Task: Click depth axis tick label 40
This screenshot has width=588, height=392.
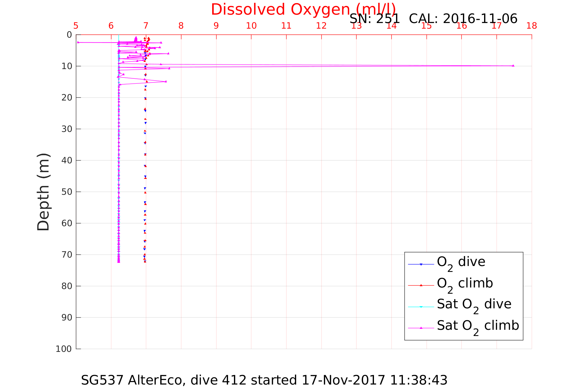Action: (67, 161)
